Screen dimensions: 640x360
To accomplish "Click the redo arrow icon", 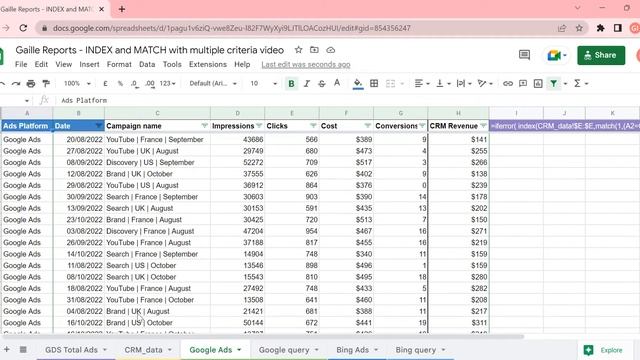I will [x=16, y=84].
